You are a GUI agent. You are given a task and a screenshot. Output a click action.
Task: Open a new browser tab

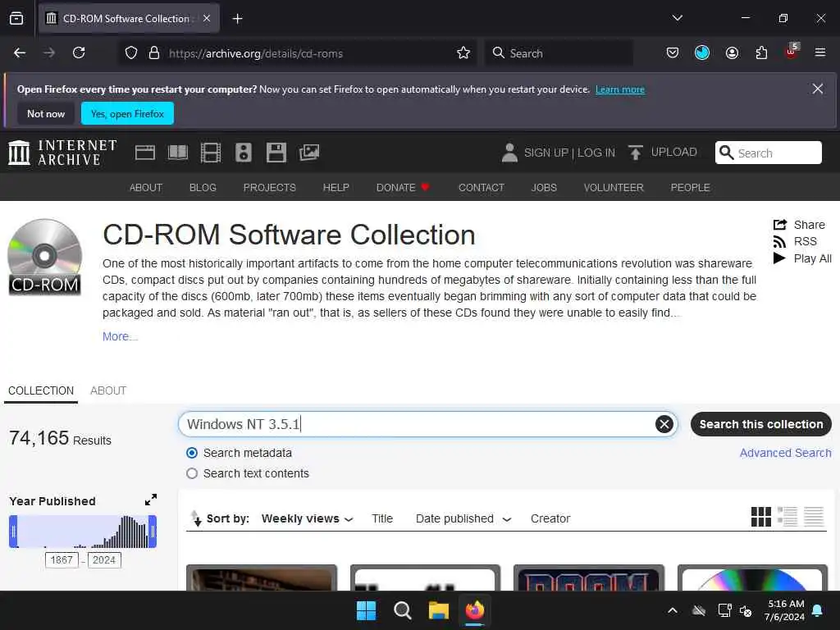(237, 19)
